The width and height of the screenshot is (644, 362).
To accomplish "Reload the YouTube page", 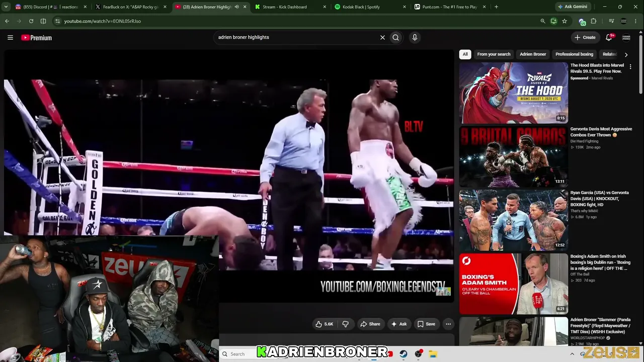I will coord(31,21).
